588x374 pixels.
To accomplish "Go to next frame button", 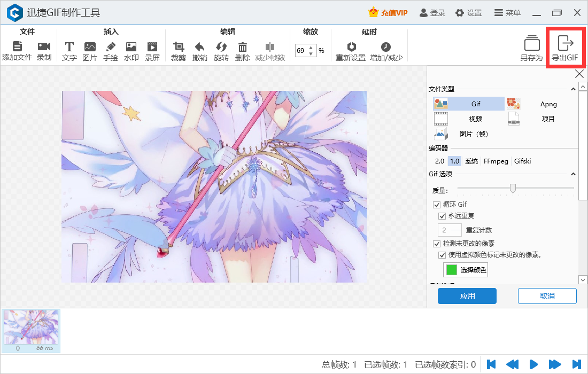I will coord(555,364).
